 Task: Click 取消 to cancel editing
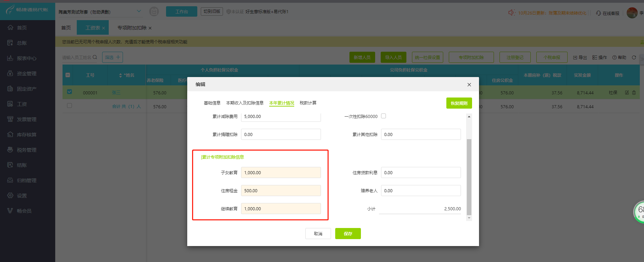point(318,234)
